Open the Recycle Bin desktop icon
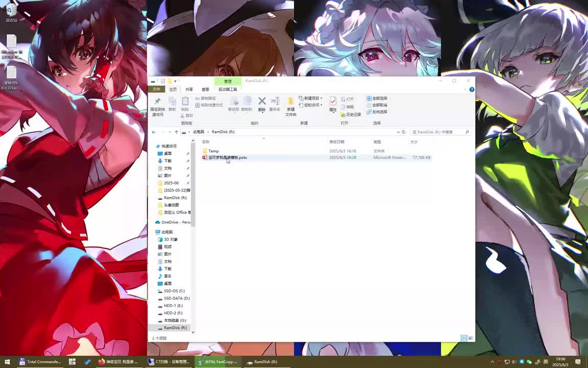Viewport: 588px width, 368px height. (x=12, y=12)
